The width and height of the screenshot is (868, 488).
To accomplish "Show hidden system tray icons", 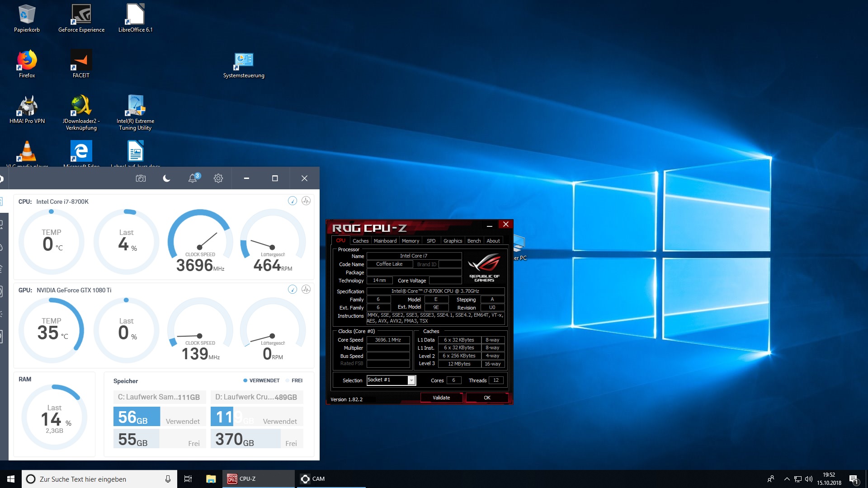I will coord(787,479).
